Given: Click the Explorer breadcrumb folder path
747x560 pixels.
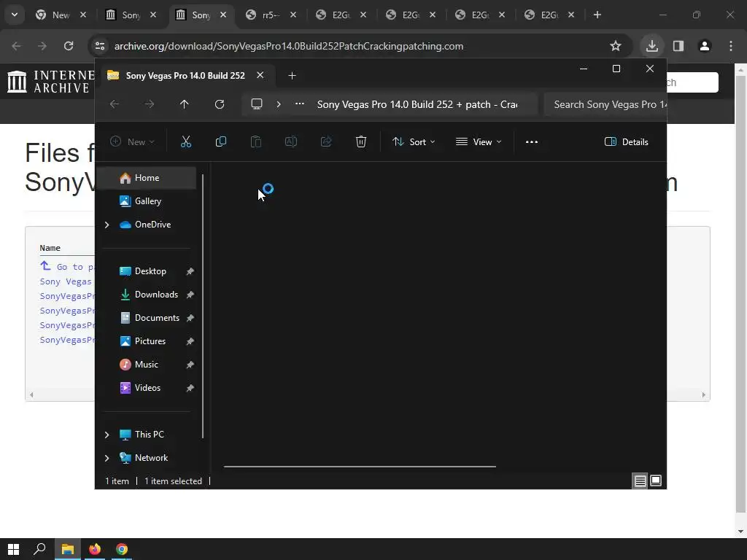Looking at the screenshot, I should point(417,104).
